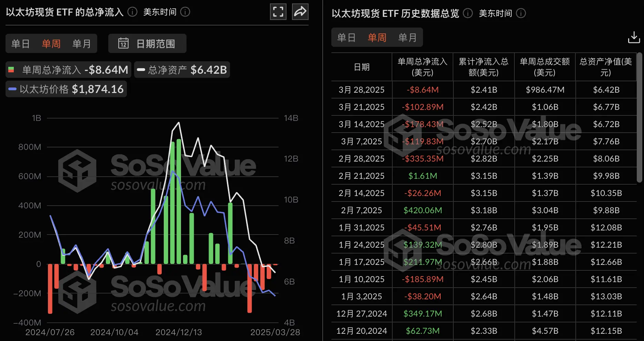Hide the 总净资产 line via its legend item
The width and height of the screenshot is (644, 341).
click(x=182, y=69)
